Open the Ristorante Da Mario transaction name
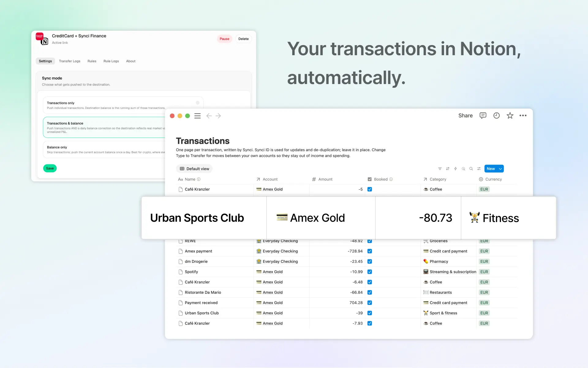Image resolution: width=588 pixels, height=368 pixels. pos(203,293)
